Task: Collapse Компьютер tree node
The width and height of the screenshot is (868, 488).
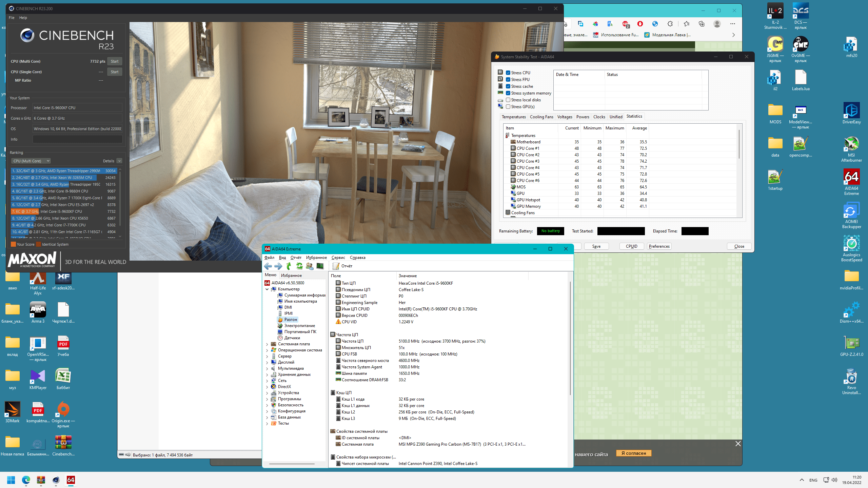Action: [267, 289]
